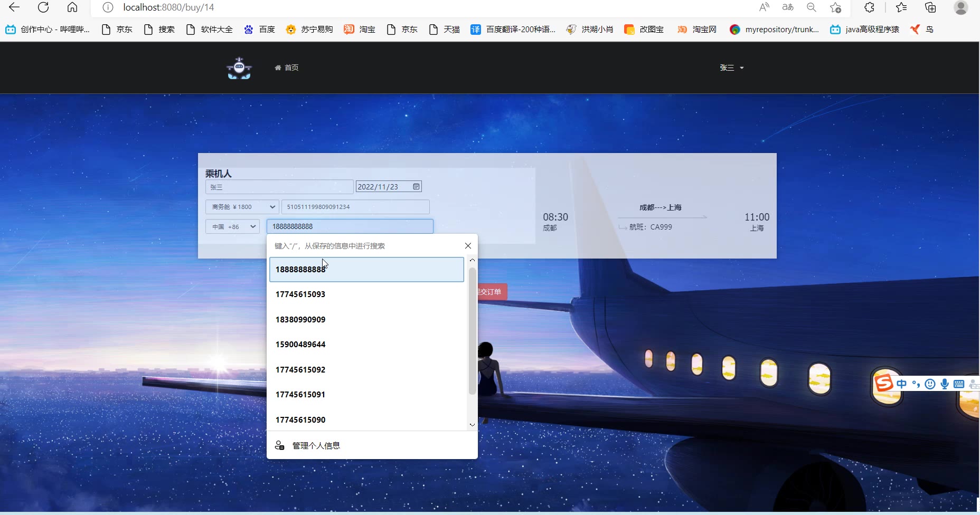Switch Sogou input to Chinese mode

[x=901, y=384]
